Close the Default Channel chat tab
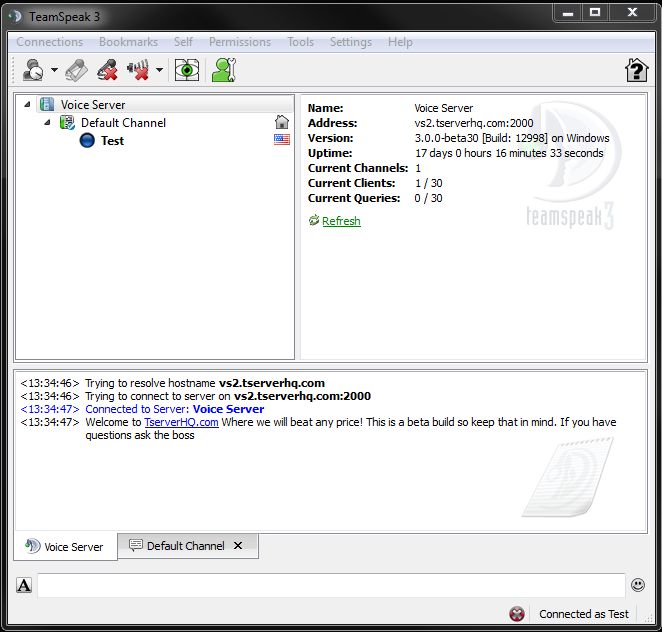The image size is (662, 632). tap(238, 545)
